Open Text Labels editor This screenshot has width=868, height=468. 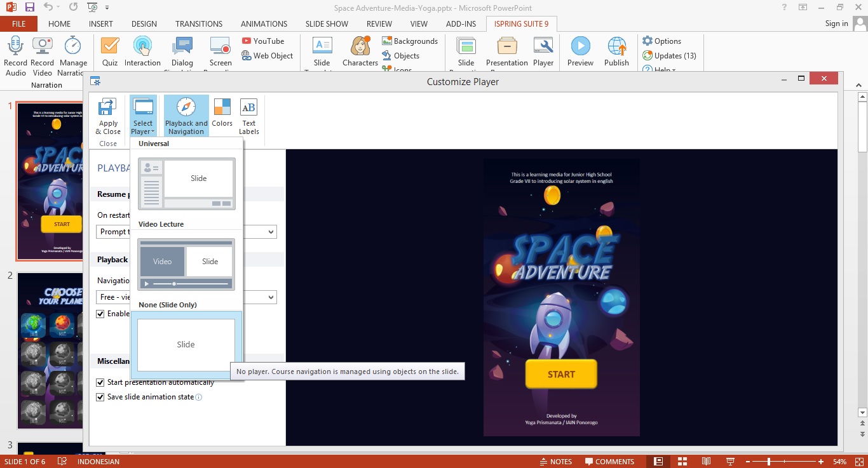point(248,116)
